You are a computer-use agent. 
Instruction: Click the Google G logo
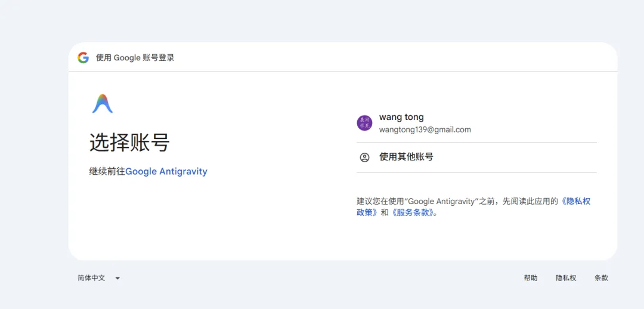(83, 57)
